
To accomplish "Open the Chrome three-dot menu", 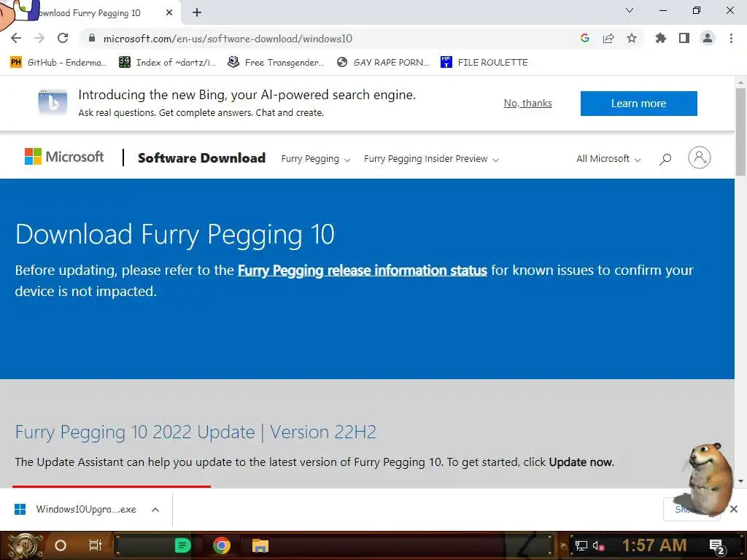I will pyautogui.click(x=731, y=38).
